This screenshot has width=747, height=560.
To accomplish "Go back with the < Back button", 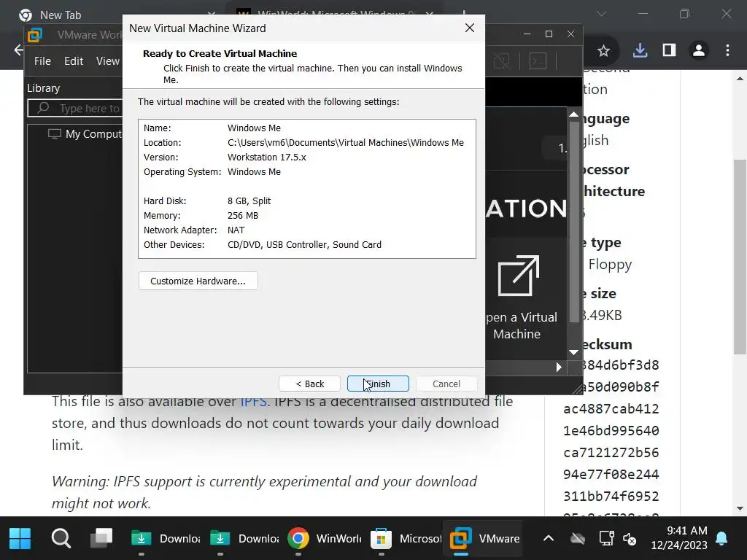I will (309, 384).
